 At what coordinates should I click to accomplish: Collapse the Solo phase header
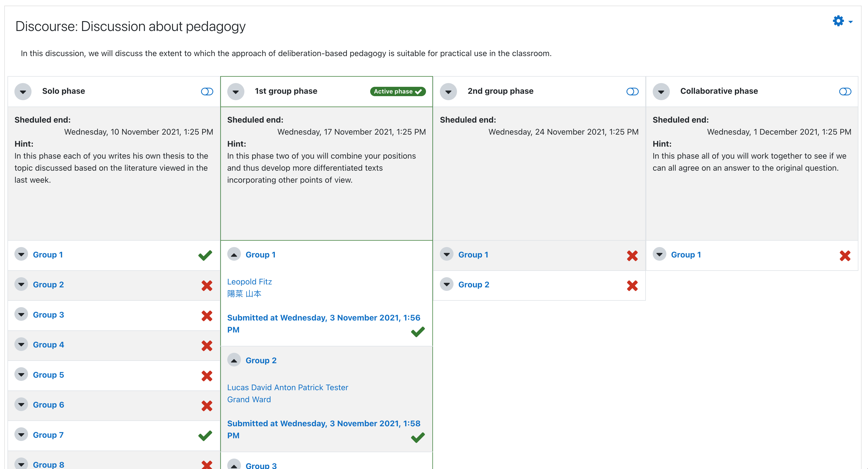pos(23,92)
